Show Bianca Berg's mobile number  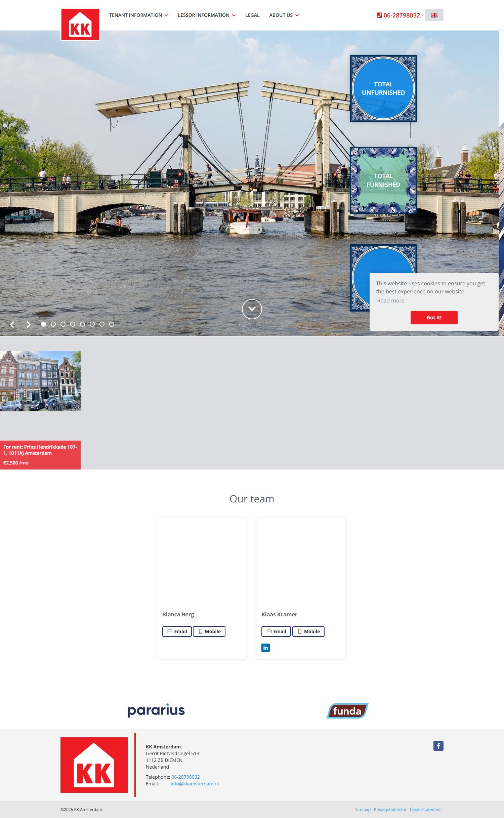(209, 631)
